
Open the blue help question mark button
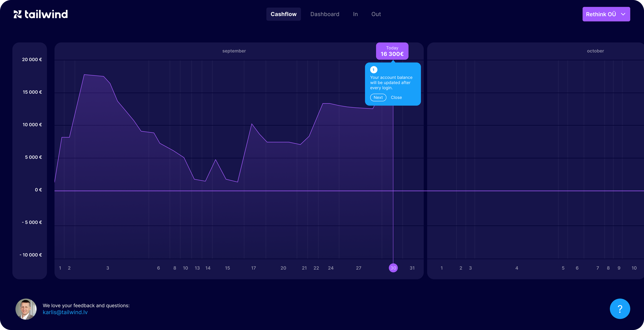point(620,309)
